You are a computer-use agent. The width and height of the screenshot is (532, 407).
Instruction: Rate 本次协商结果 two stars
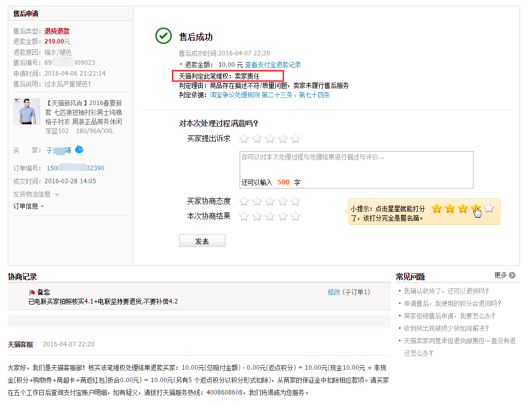coord(257,216)
